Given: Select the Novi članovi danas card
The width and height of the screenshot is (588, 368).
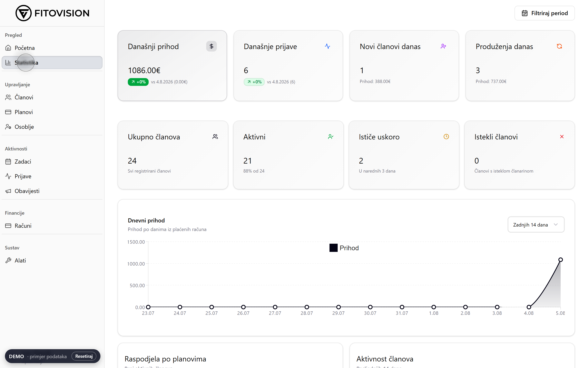Looking at the screenshot, I should pyautogui.click(x=404, y=65).
